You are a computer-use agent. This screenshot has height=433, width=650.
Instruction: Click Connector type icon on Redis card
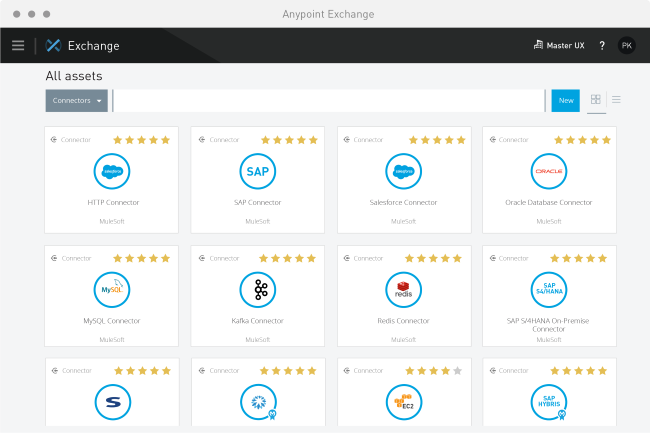coord(347,258)
